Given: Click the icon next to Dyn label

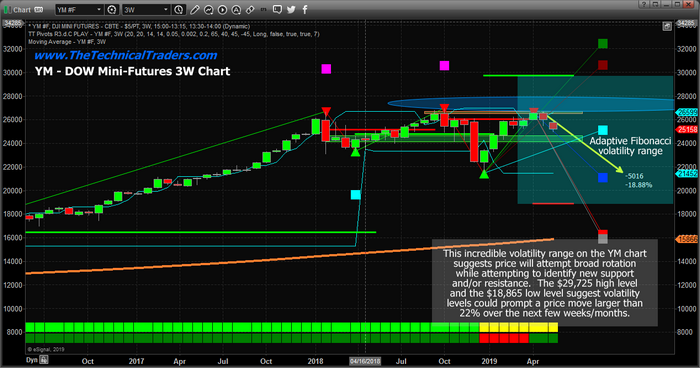Looking at the screenshot, I should coord(44,360).
